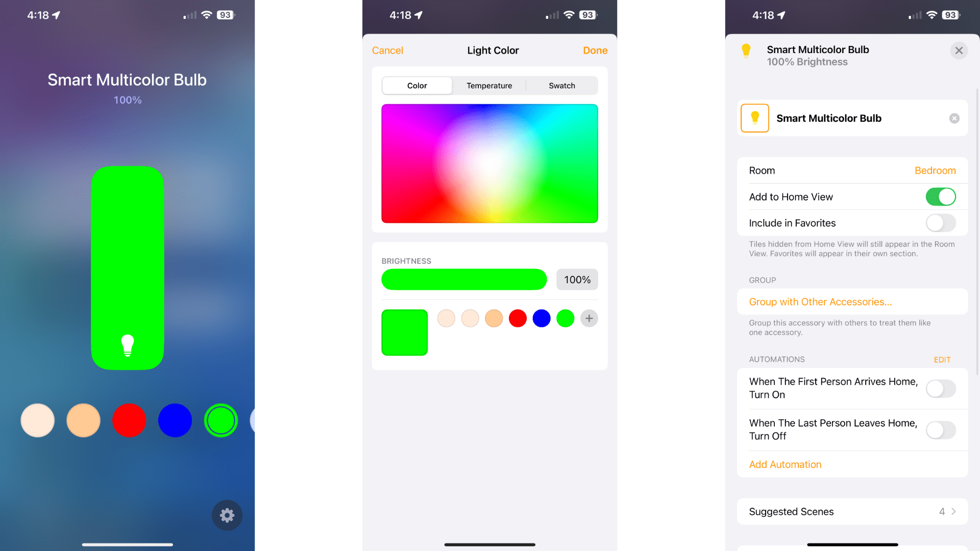
Task: Switch to the Temperature tab
Action: (x=489, y=85)
